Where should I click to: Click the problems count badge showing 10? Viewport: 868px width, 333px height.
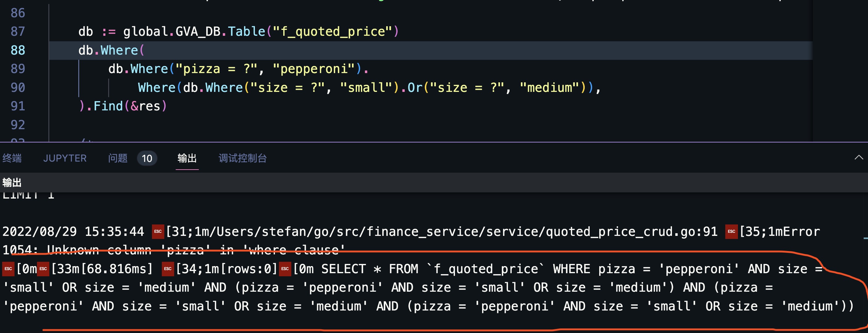pos(147,158)
